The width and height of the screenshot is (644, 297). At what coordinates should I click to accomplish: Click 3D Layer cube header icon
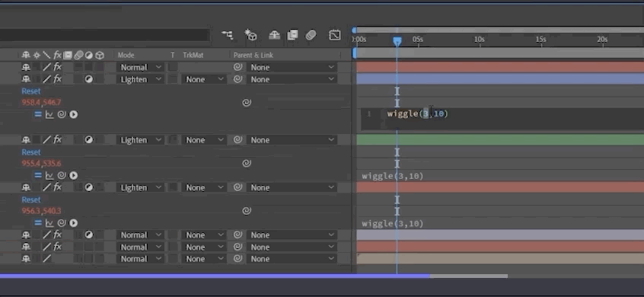pos(100,55)
